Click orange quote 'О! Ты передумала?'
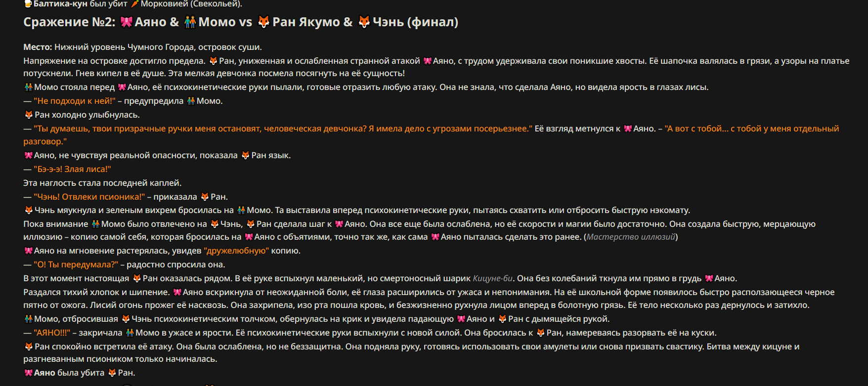 76,265
